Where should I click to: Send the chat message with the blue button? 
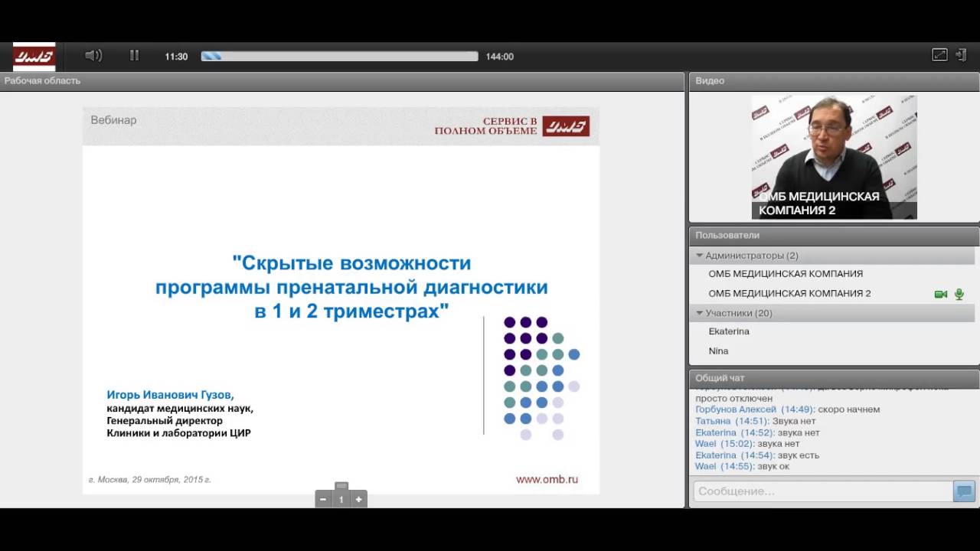click(x=964, y=491)
